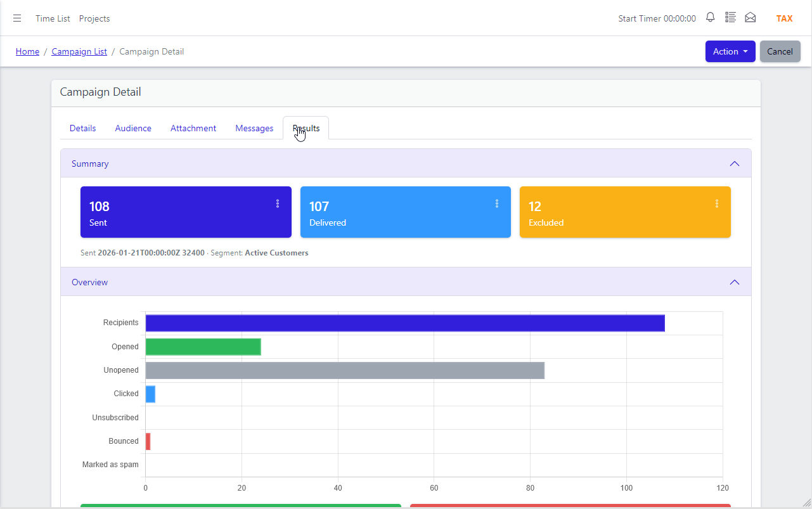The width and height of the screenshot is (812, 509).
Task: Open the notifications bell icon
Action: point(711,18)
